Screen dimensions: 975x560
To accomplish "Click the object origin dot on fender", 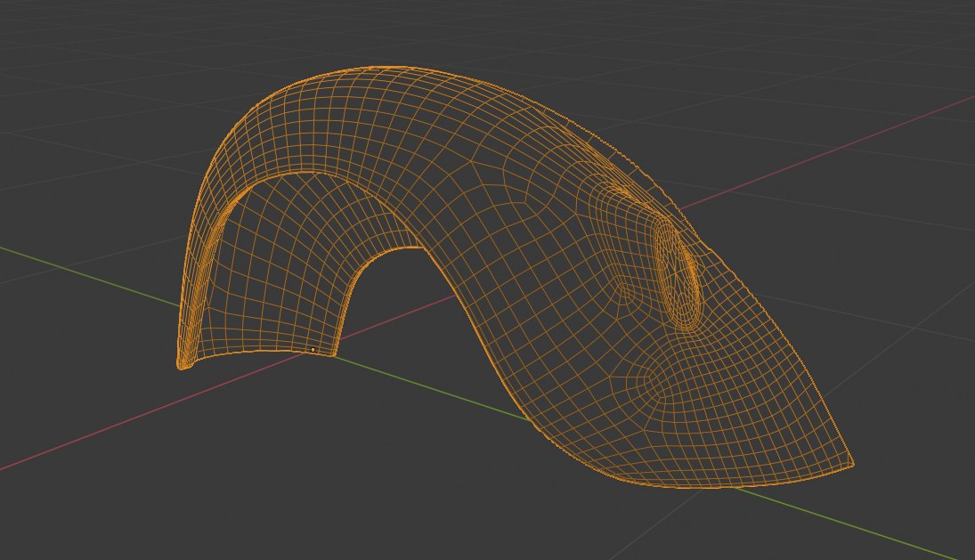I will [313, 350].
